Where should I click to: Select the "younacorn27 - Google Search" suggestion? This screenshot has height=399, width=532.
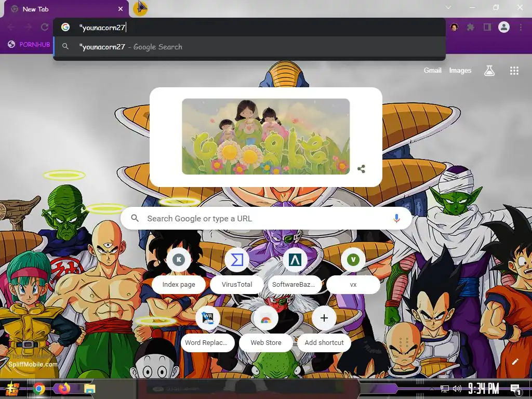pos(249,47)
